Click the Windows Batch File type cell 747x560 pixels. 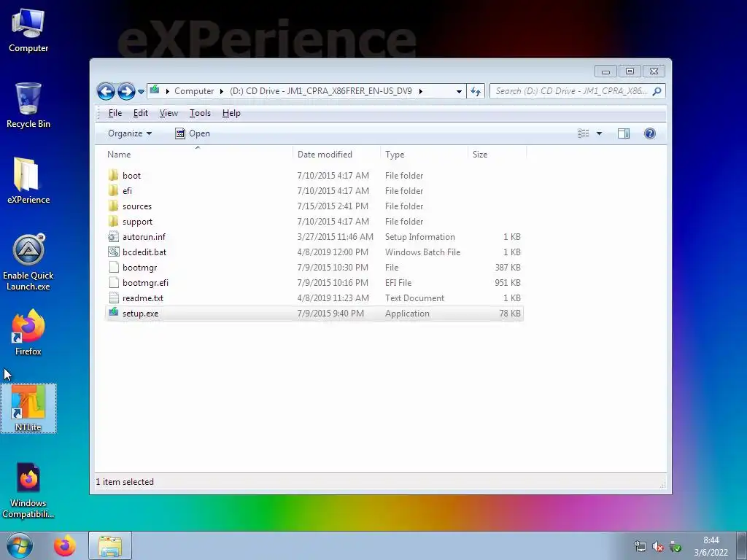422,252
